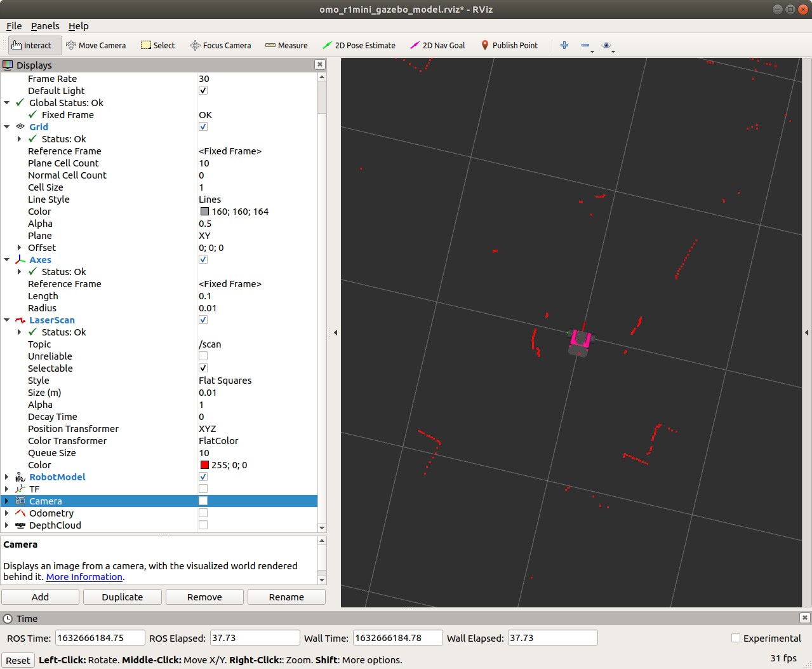
Task: Click the Displays panel monitor icon
Action: coord(8,65)
